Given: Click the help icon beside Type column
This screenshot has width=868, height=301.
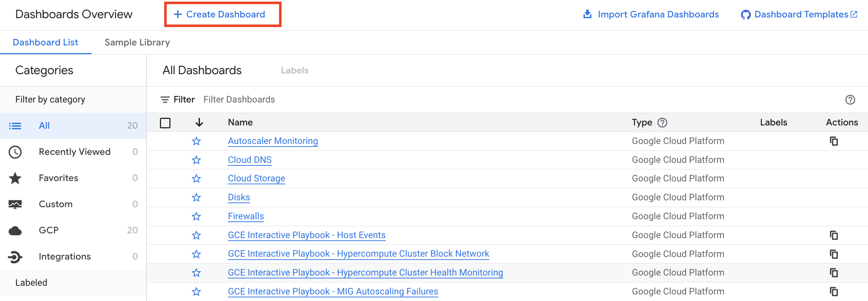Looking at the screenshot, I should coord(662,123).
